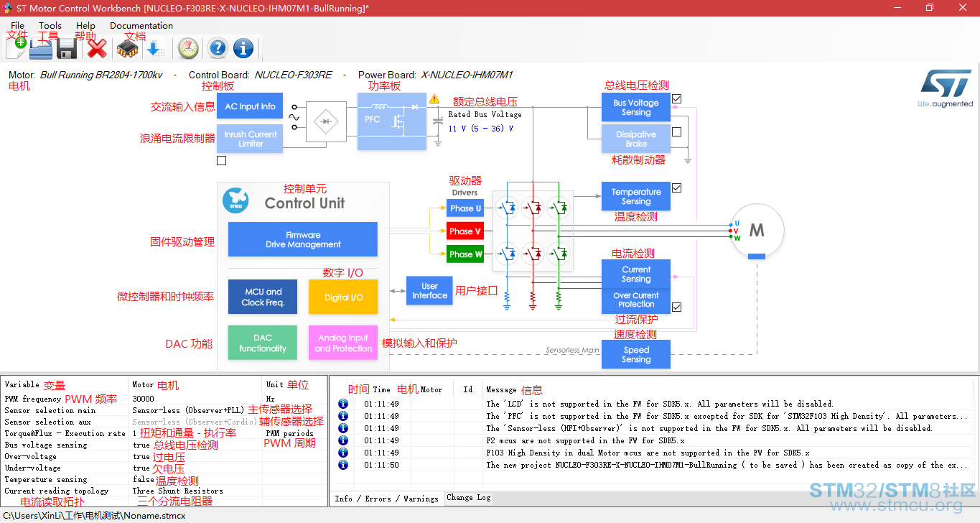This screenshot has width=980, height=523.
Task: Open the Over Current Protection block
Action: click(636, 300)
